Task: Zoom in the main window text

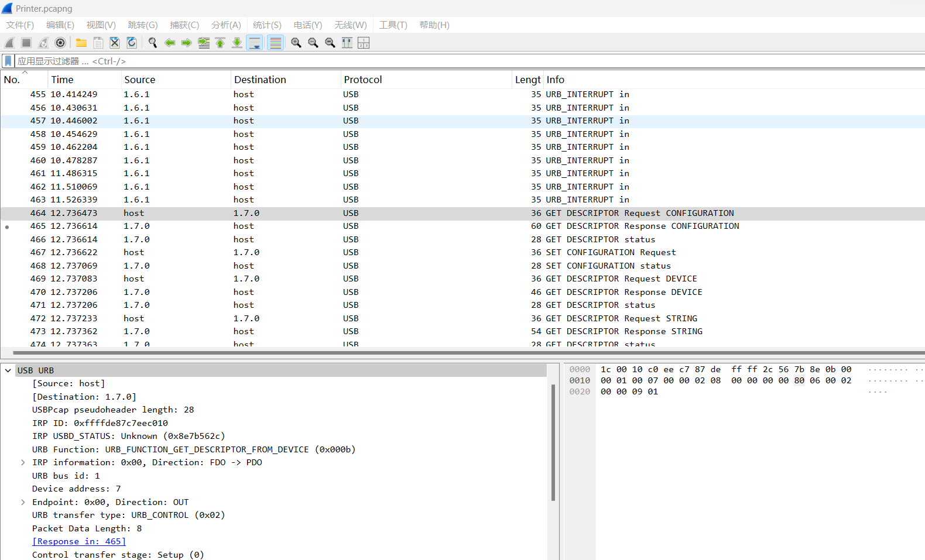Action: point(296,43)
